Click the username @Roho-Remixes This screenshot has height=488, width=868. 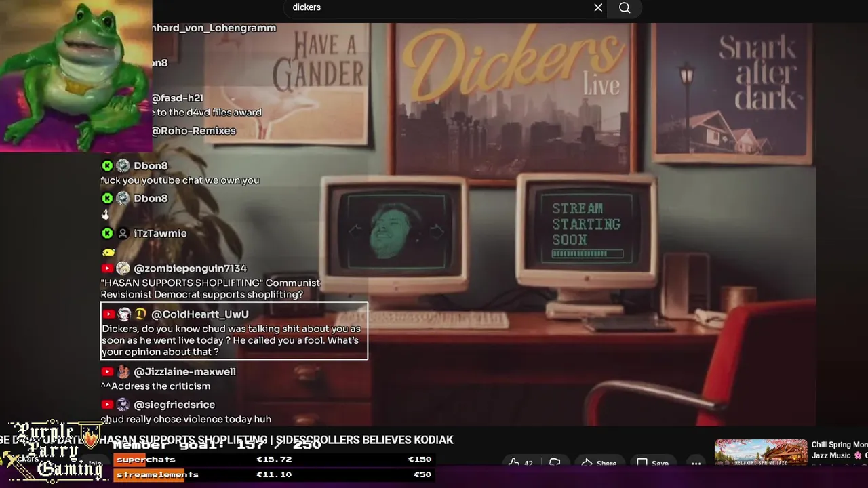[x=194, y=131]
